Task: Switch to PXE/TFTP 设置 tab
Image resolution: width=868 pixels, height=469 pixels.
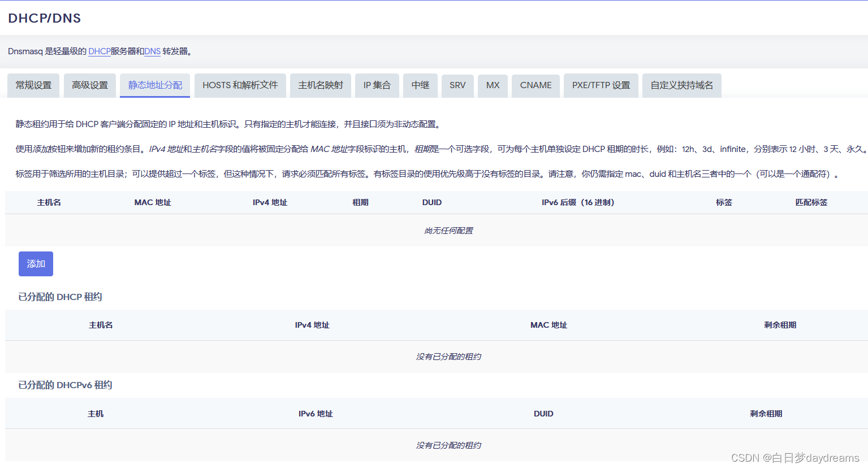Action: tap(601, 85)
